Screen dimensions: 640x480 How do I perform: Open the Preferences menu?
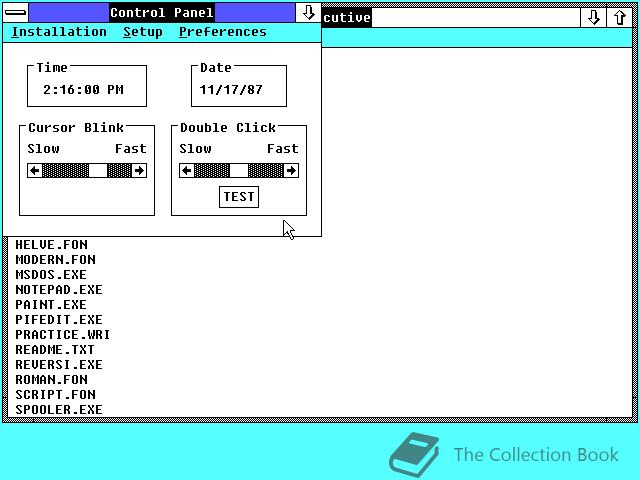pos(222,32)
